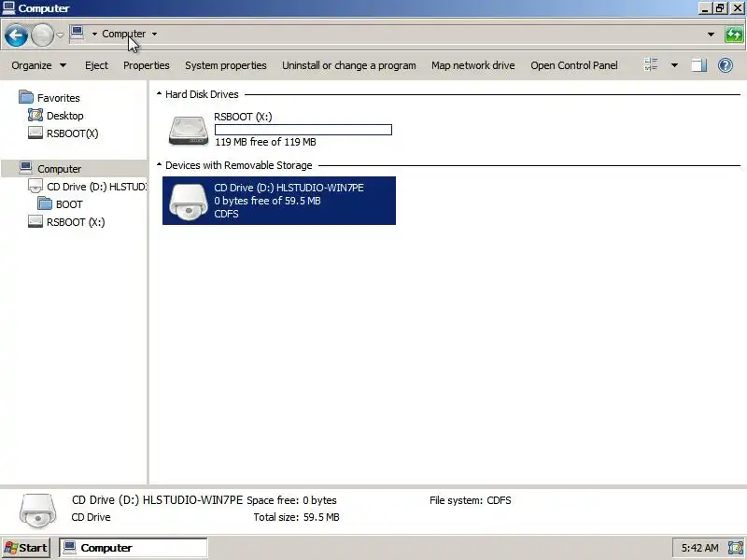The height and width of the screenshot is (560, 747).
Task: Open dropdown arrow left of Computer breadcrumb
Action: point(94,34)
